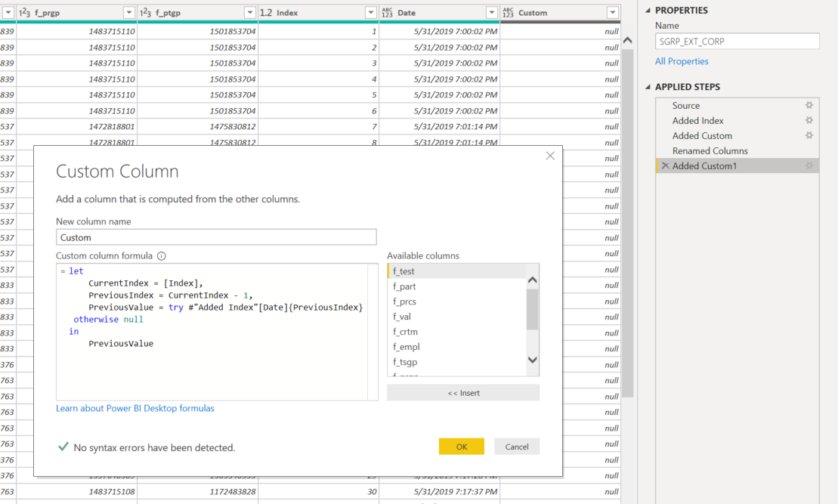Click f_prgp column data type icon

25,13
